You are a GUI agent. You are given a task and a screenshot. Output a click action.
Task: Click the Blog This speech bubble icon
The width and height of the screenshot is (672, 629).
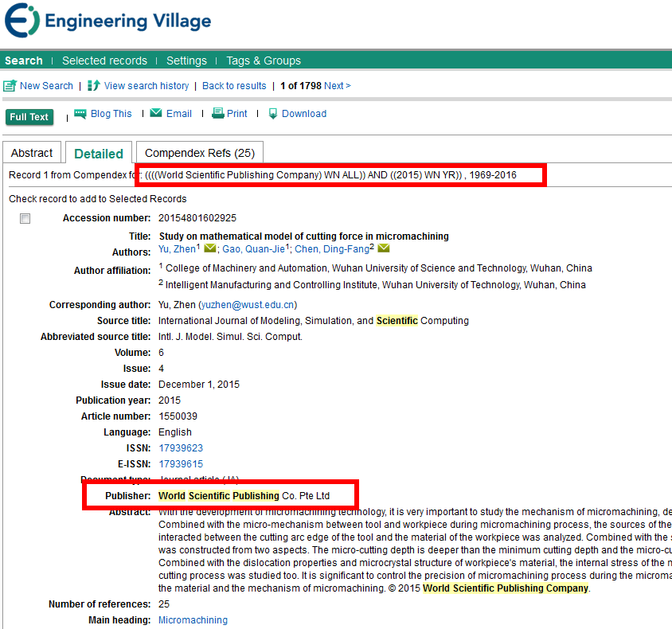(x=80, y=114)
